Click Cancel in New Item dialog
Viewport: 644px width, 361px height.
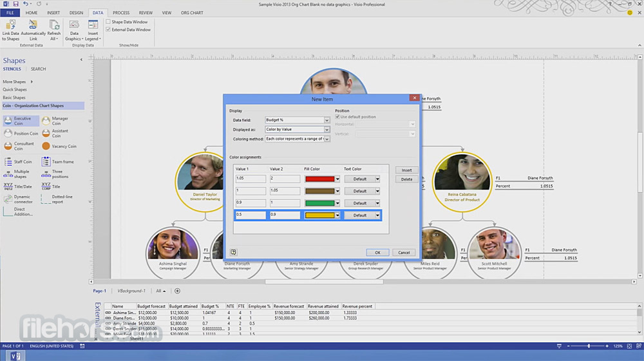point(404,253)
